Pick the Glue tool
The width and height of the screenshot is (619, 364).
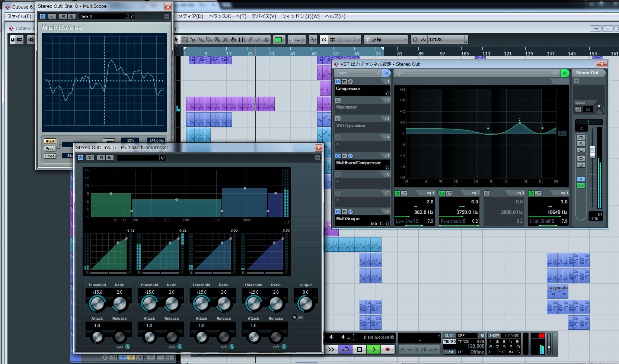point(201,40)
